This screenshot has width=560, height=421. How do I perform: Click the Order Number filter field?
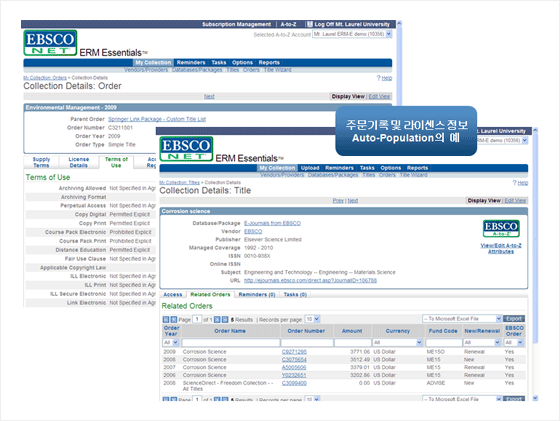point(307,343)
